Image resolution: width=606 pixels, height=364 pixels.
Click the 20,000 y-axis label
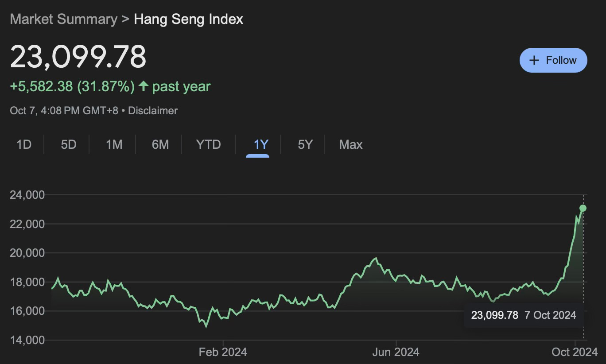pos(27,253)
